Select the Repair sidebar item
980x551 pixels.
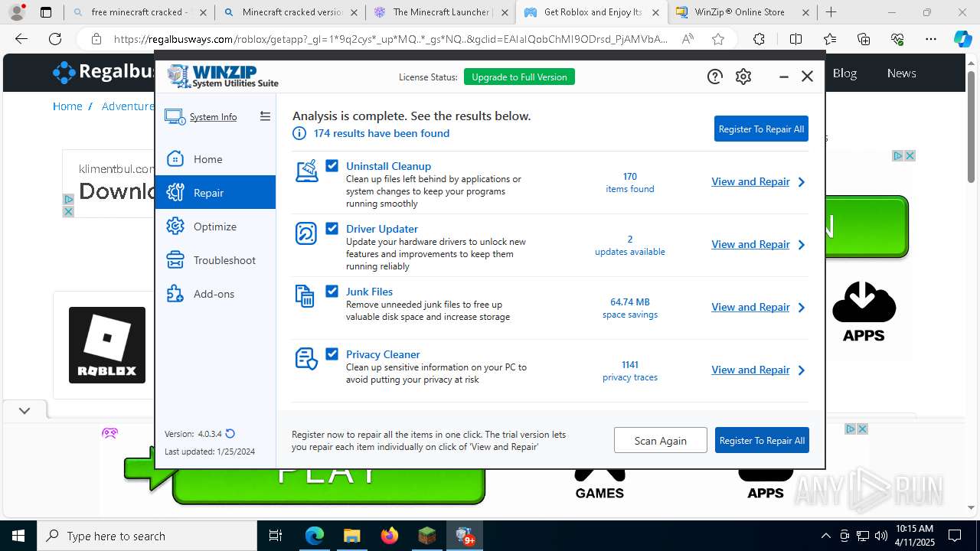click(215, 193)
